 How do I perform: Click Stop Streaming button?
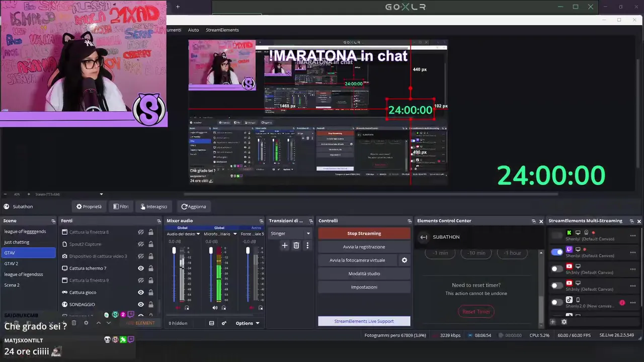click(364, 233)
